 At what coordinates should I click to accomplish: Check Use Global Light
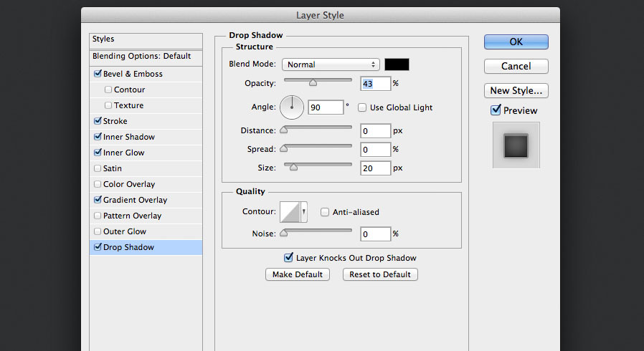[362, 107]
